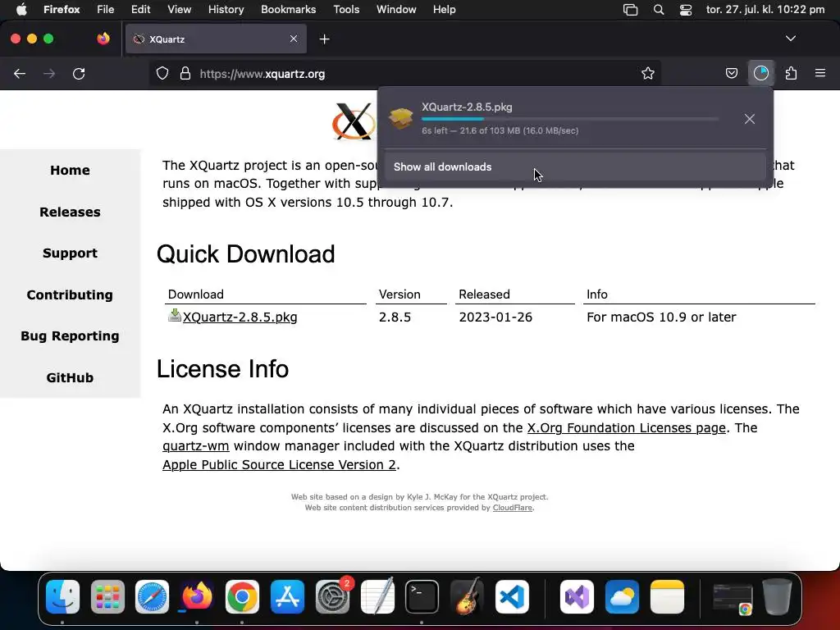This screenshot has height=630, width=840.
Task: Open the Home sidebar link
Action: [71, 171]
